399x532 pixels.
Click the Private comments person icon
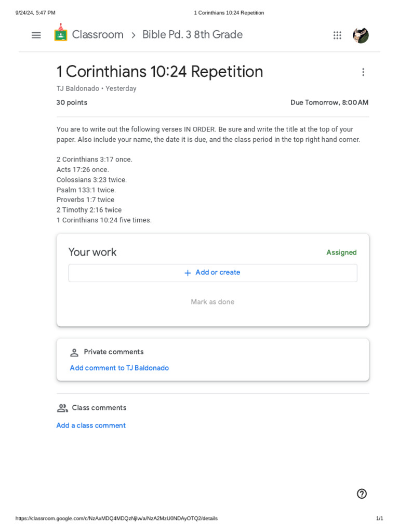(74, 352)
